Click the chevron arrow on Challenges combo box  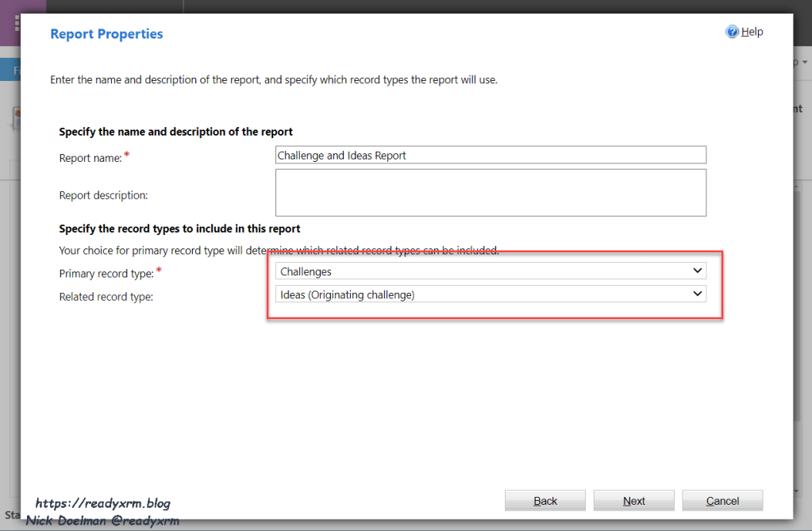pos(698,271)
